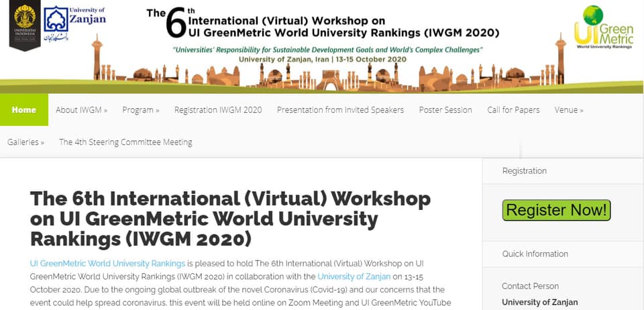Open the Home menu item
This screenshot has height=310, width=644.
pyautogui.click(x=24, y=109)
